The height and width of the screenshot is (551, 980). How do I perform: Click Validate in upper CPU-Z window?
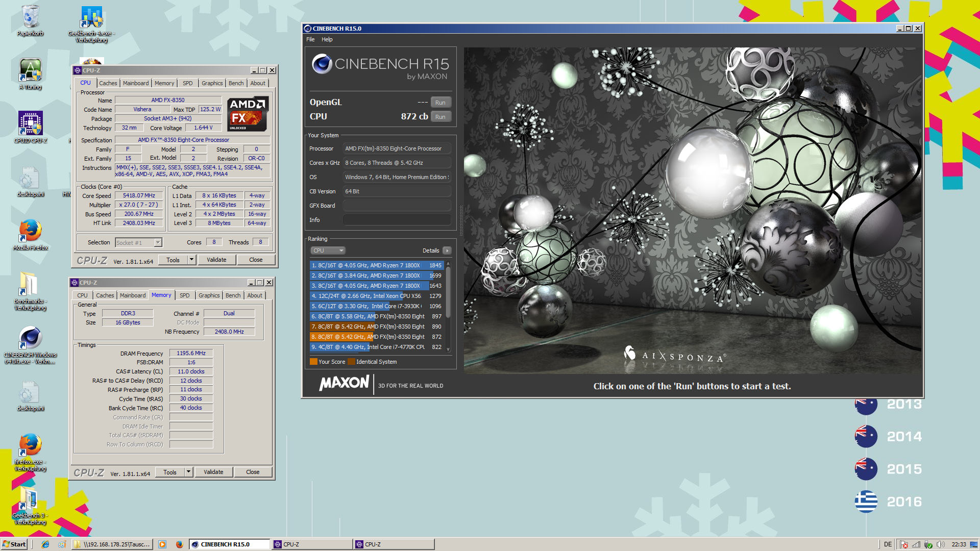tap(216, 260)
